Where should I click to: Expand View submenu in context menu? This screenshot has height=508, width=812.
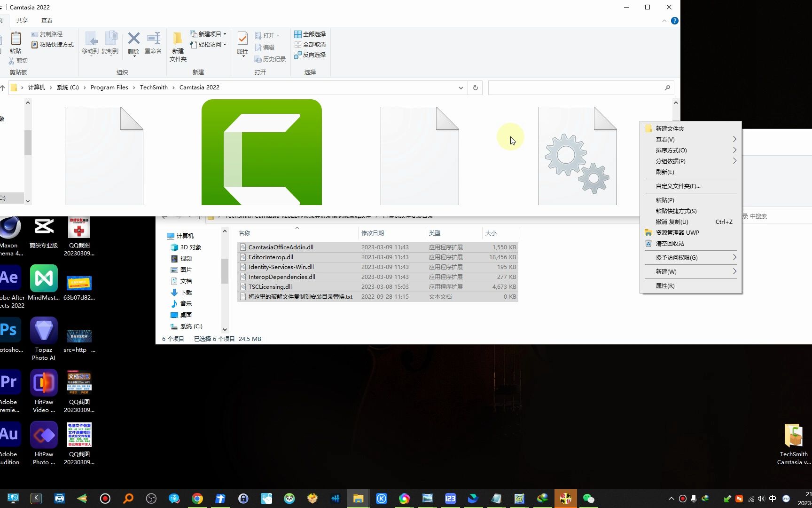pos(690,140)
